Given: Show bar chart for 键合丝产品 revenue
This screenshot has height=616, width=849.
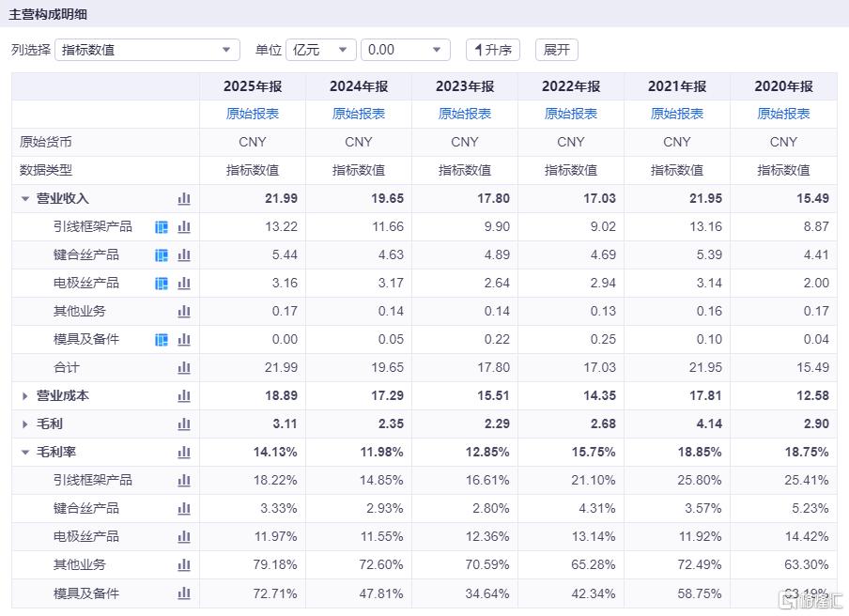Looking at the screenshot, I should [184, 255].
